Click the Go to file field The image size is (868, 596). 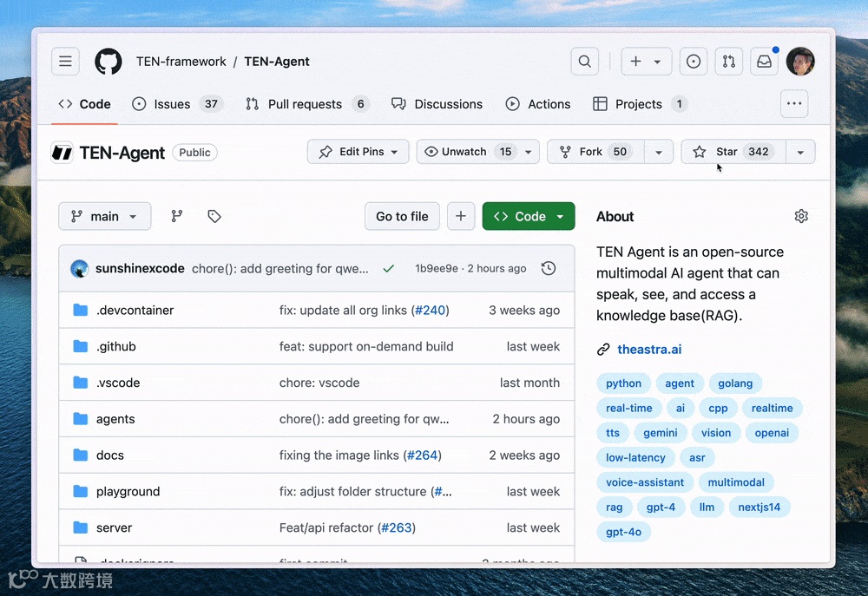point(402,216)
